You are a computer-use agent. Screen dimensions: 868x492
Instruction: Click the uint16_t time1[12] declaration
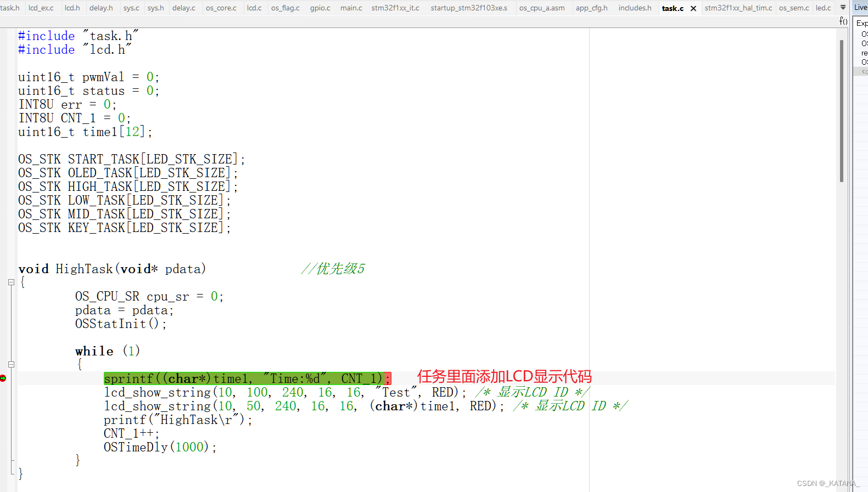coord(85,132)
